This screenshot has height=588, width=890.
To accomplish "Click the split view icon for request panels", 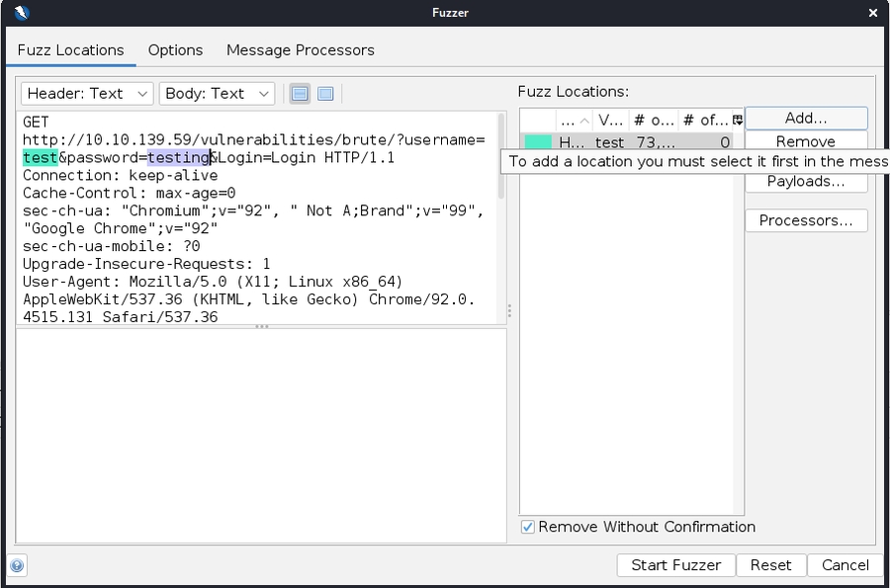I will click(300, 94).
